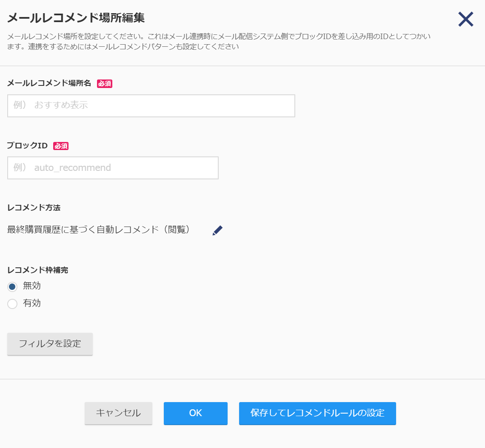Open the フィルタを設定 button
The height and width of the screenshot is (448, 485).
click(x=50, y=344)
